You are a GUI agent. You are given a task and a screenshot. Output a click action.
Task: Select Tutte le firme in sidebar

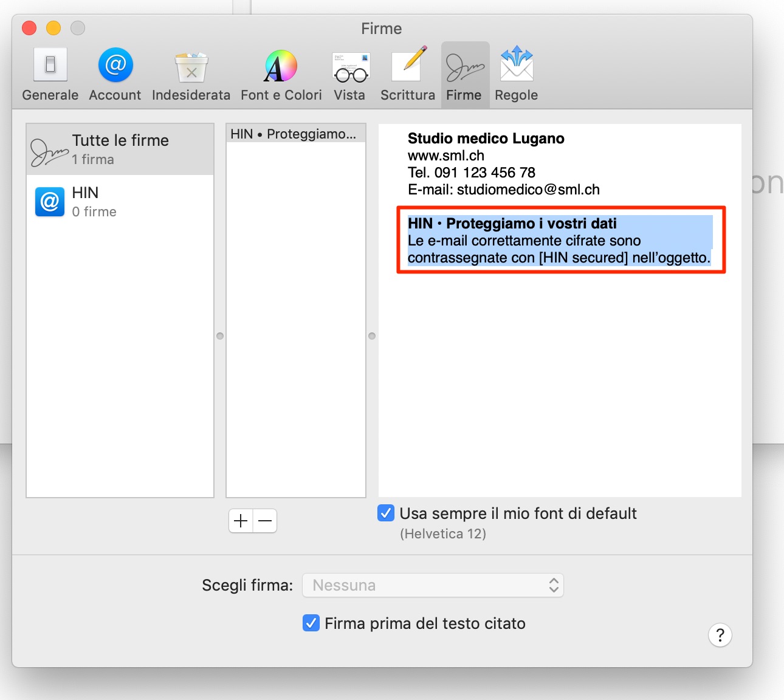(x=120, y=149)
